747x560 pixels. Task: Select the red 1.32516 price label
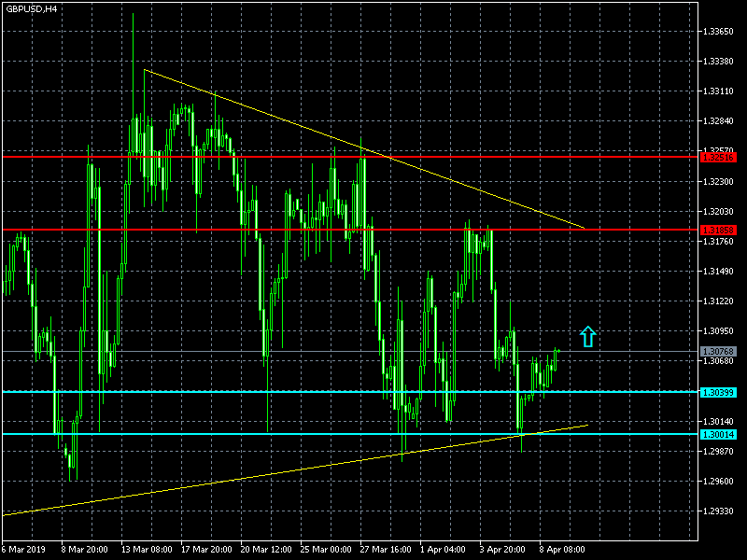point(718,157)
